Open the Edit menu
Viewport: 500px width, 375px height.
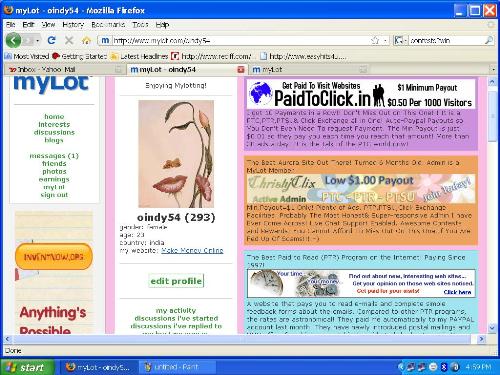pyautogui.click(x=28, y=24)
